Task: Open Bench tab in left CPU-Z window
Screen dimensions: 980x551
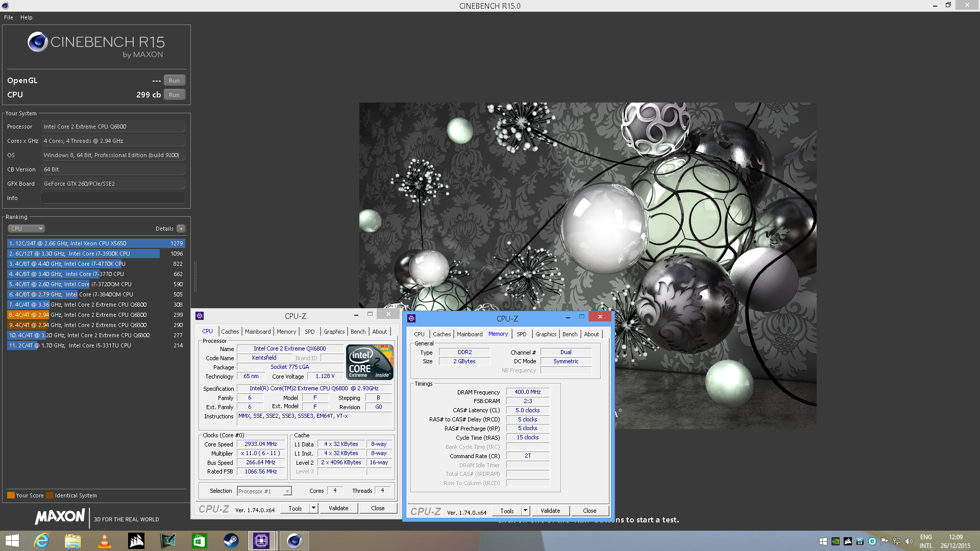Action: 358,332
